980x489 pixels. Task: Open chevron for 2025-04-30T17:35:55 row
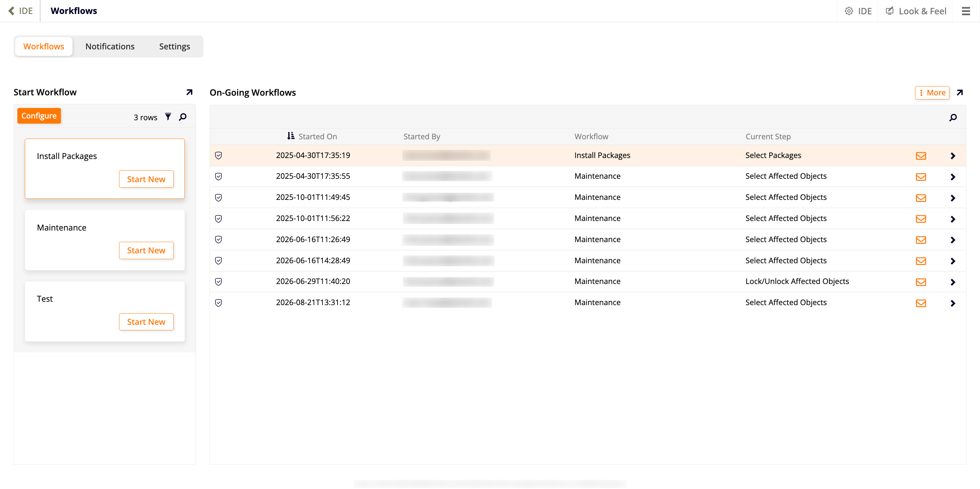[953, 177]
